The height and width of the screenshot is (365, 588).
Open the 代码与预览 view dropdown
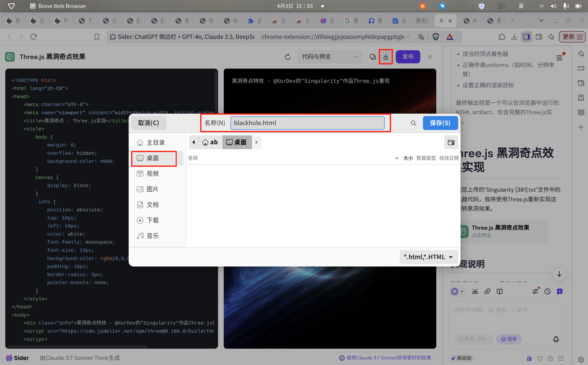pos(330,57)
